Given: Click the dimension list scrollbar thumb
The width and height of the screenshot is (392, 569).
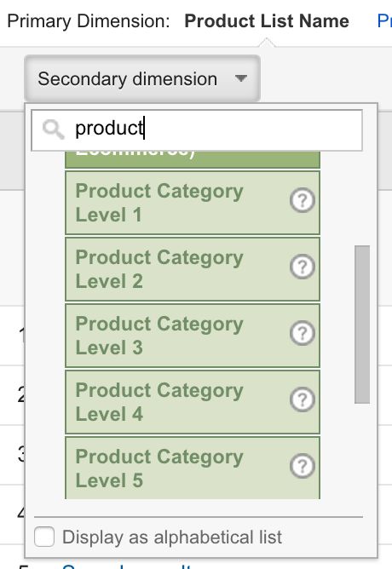Looking at the screenshot, I should [362, 325].
